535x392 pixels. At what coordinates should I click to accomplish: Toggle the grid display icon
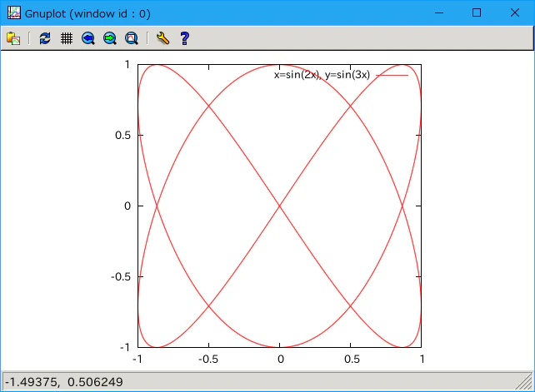[67, 38]
